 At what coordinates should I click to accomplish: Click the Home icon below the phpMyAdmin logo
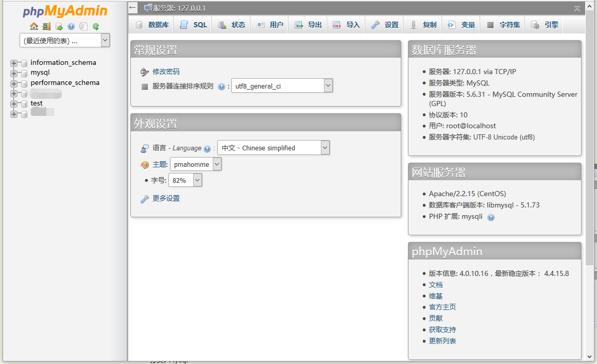(34, 26)
